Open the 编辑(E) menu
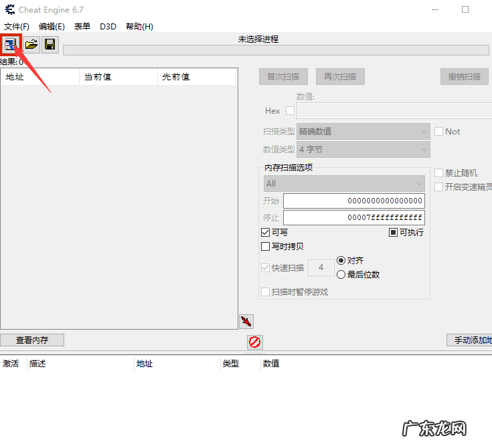The height and width of the screenshot is (448, 492). [52, 27]
